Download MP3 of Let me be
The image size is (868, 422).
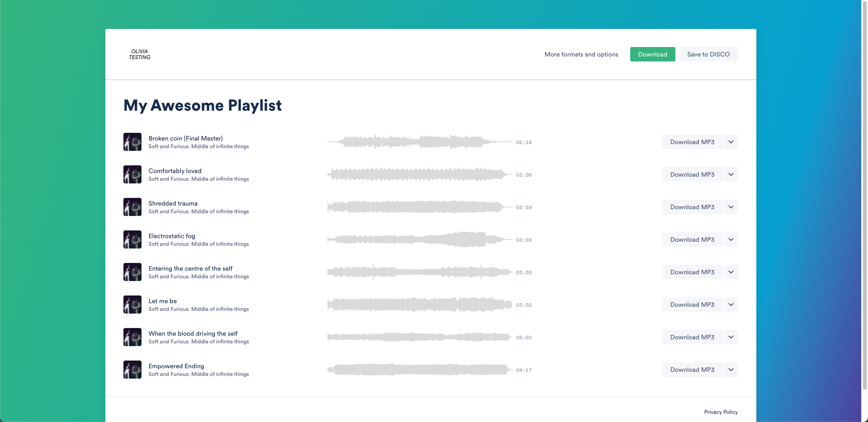[x=692, y=305]
